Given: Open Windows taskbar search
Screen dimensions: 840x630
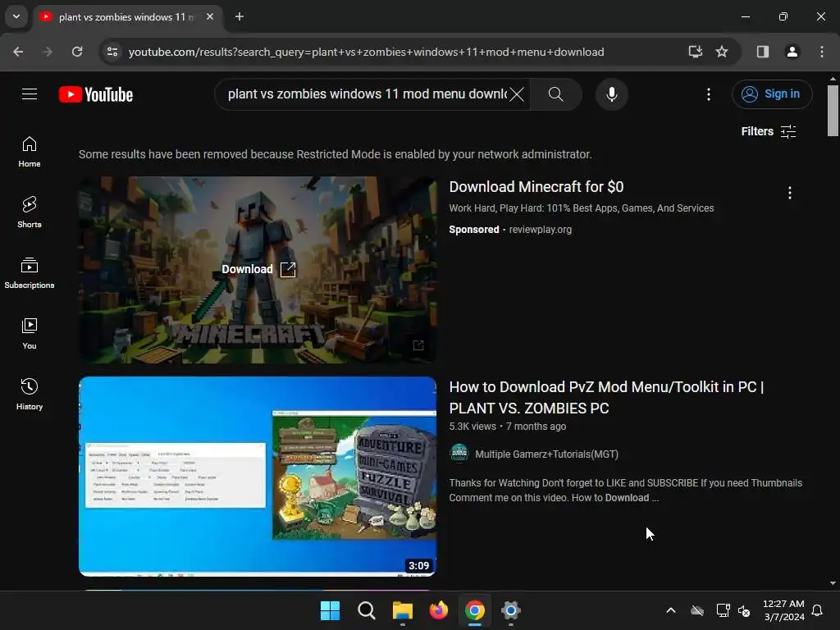Looking at the screenshot, I should tap(367, 610).
